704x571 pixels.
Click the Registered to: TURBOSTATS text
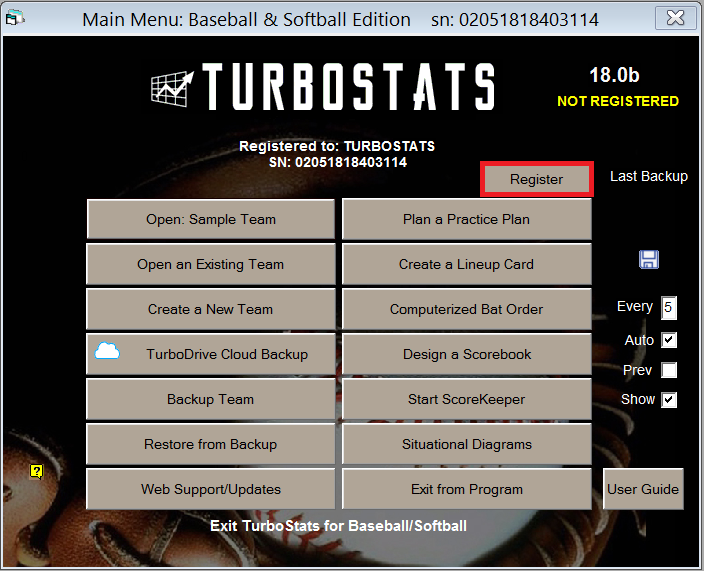click(337, 146)
